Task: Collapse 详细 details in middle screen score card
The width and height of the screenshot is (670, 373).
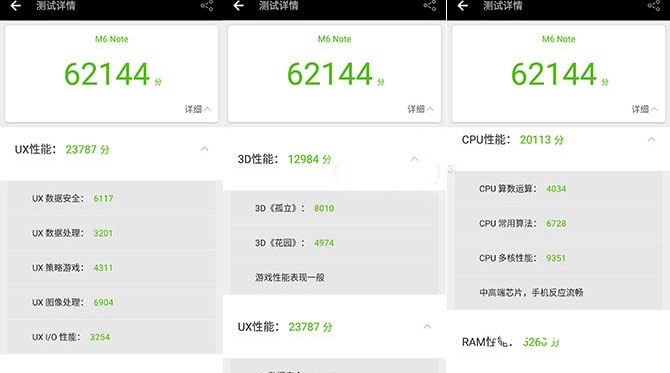Action: 421,109
